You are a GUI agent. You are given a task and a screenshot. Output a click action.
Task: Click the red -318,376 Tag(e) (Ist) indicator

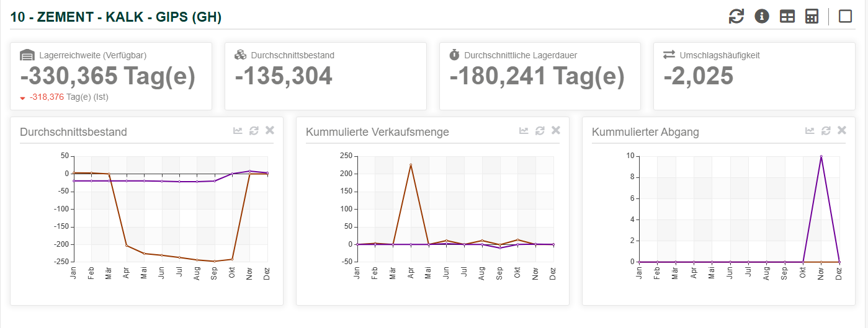pos(68,97)
